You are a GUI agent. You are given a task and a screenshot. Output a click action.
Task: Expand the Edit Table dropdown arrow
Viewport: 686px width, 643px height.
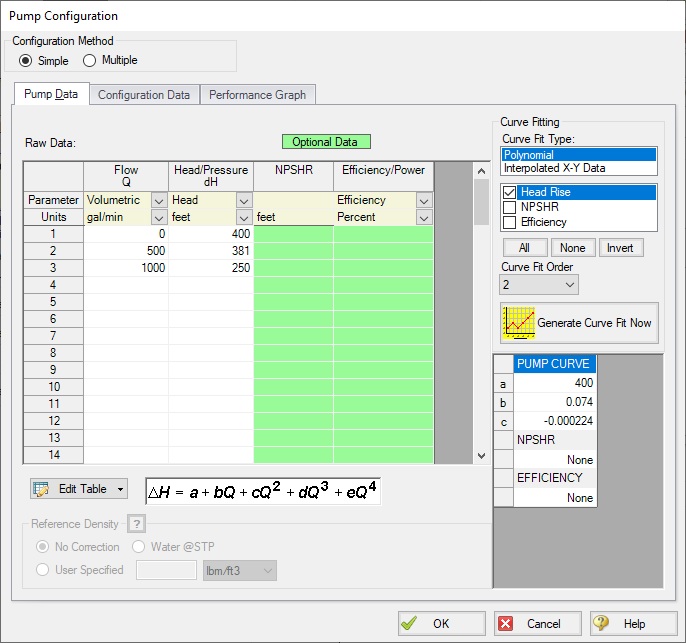click(x=121, y=489)
